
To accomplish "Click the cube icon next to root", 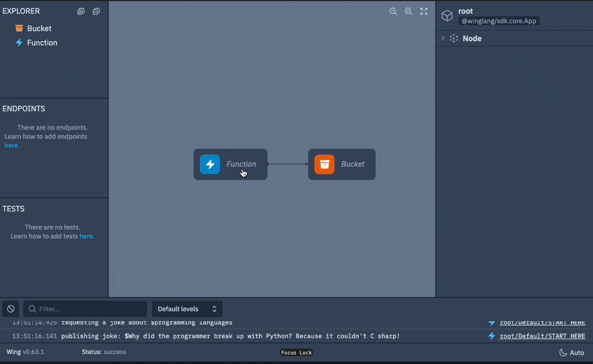I will pyautogui.click(x=447, y=16).
